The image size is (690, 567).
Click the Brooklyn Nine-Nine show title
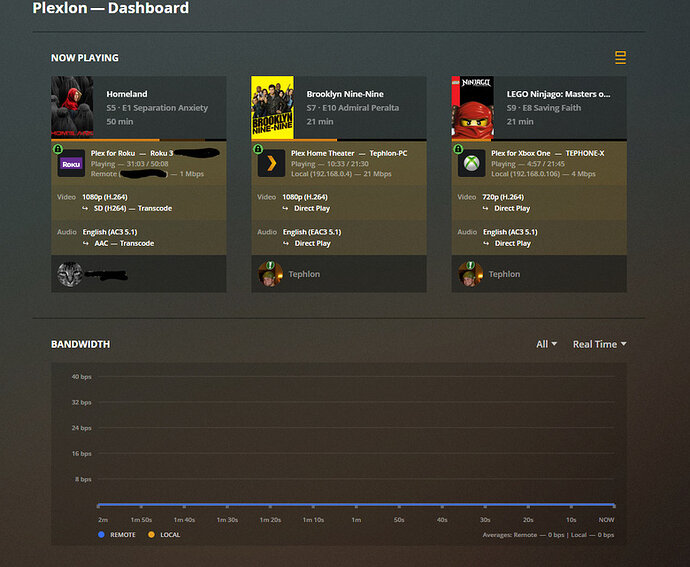tap(345, 94)
